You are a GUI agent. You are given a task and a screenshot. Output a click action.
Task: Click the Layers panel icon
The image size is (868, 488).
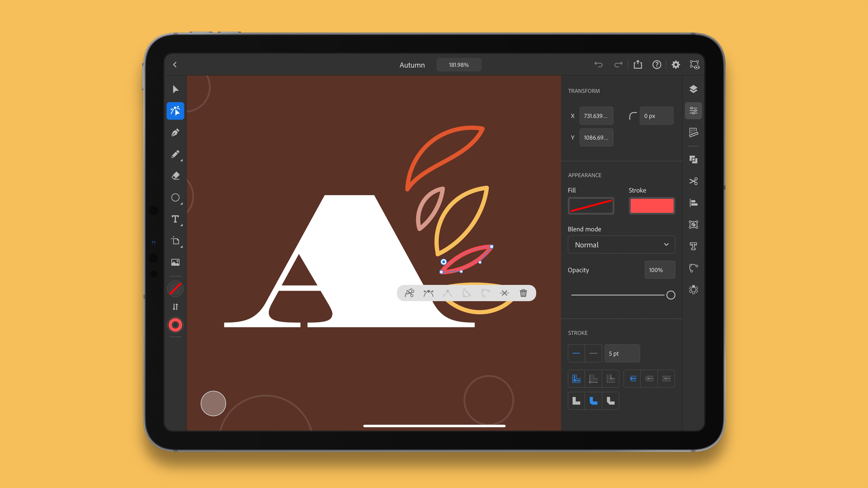point(693,89)
